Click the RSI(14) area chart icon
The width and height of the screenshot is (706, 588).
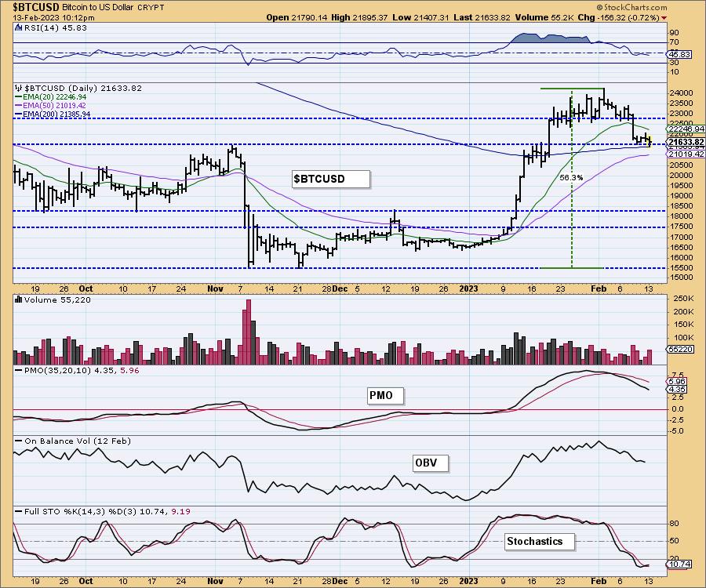tap(18, 28)
